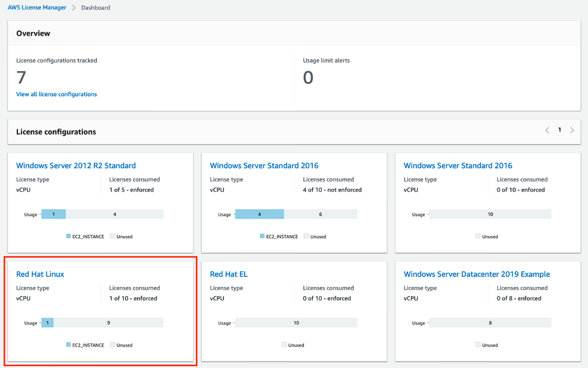Screen dimensions: 588x368
Task: Toggle Unused legend in Red Hat EL card
Action: coord(293,345)
